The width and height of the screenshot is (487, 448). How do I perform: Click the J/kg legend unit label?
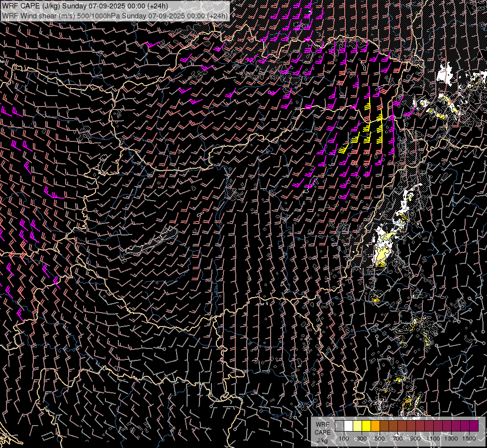tap(322, 441)
